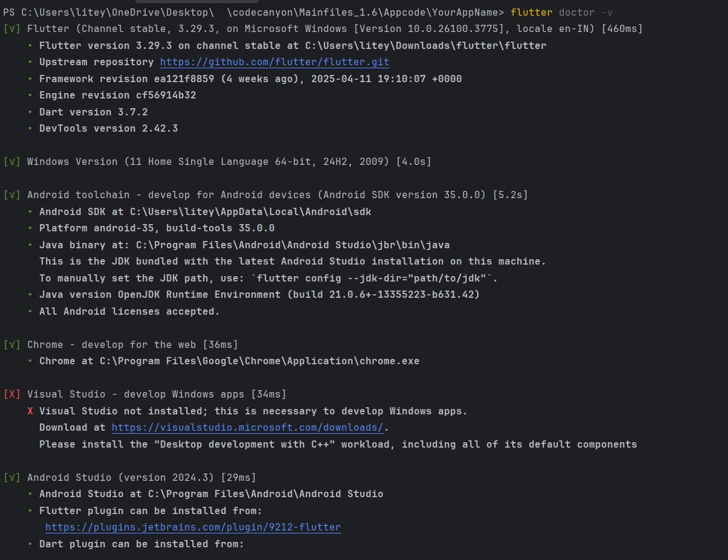Click the check mark beside Android Studio 2024.3
Screen dimensions: 728x560
point(12,478)
